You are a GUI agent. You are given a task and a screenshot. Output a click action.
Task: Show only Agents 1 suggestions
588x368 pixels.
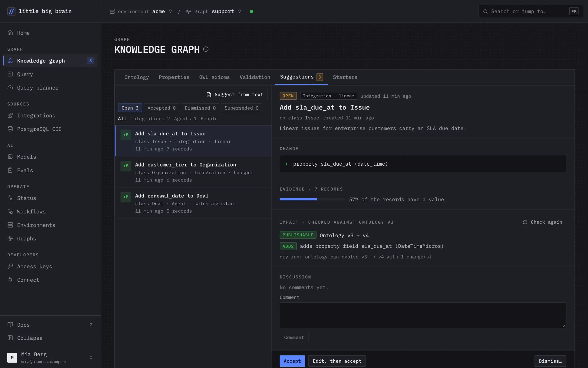pos(185,118)
